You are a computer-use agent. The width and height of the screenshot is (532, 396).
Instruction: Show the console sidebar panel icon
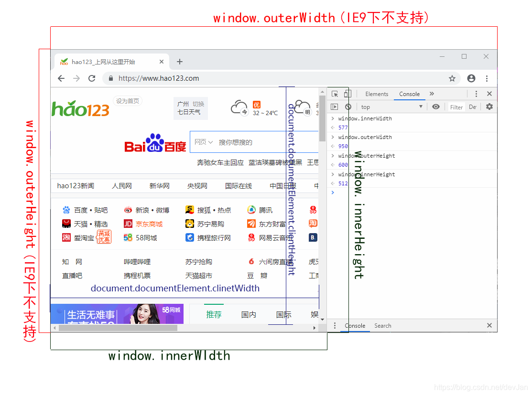click(x=335, y=107)
